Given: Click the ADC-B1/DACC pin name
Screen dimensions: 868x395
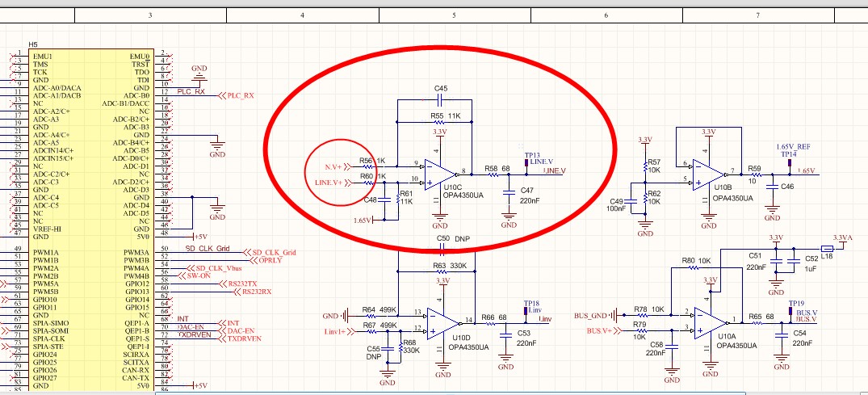Looking at the screenshot, I should [x=126, y=103].
